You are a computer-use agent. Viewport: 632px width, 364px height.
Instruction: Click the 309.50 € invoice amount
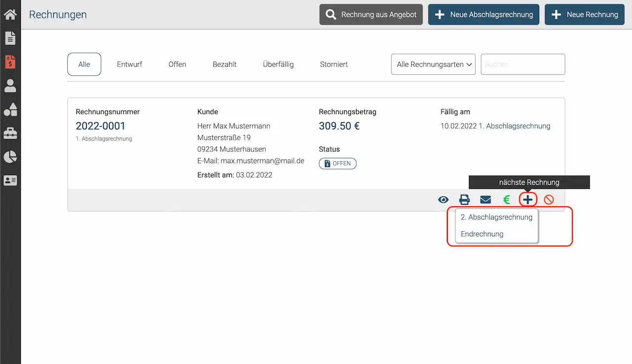tap(339, 126)
